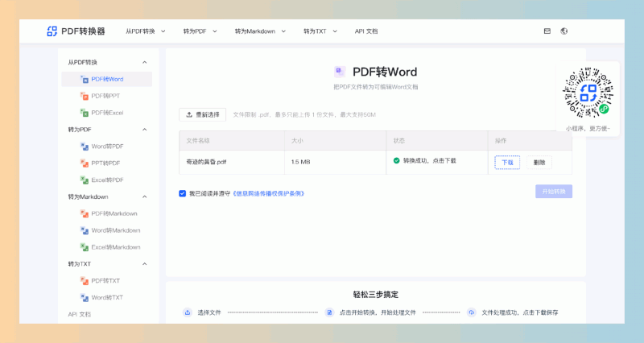The width and height of the screenshot is (644, 343).
Task: Click the PDF转Markdown icon in sidebar
Action: (85, 213)
